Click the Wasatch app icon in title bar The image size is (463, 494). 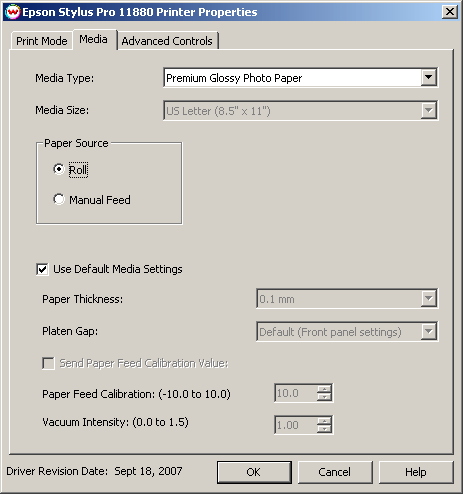click(x=13, y=12)
